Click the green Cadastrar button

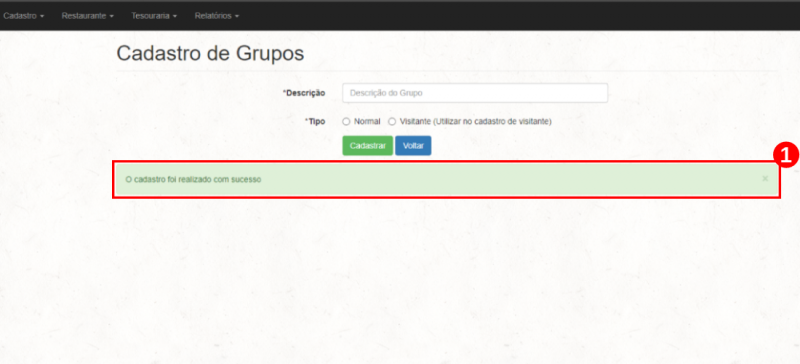coord(367,145)
